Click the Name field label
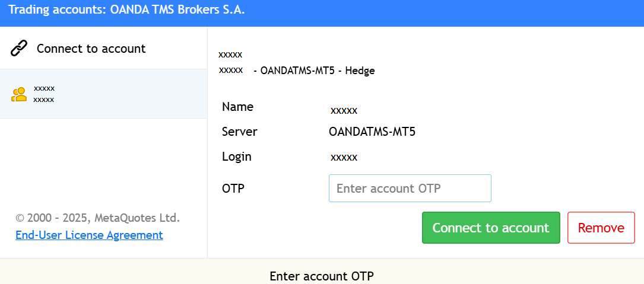The image size is (644, 284). (237, 107)
